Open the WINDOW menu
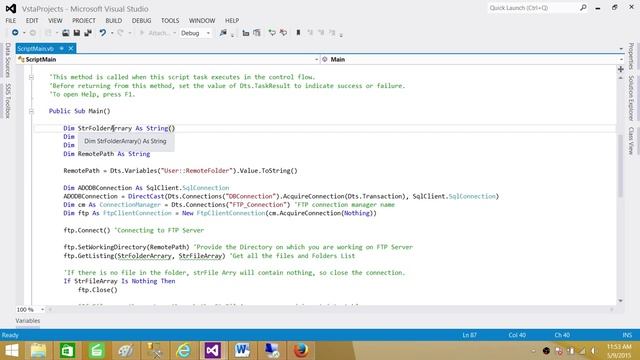 tap(202, 20)
